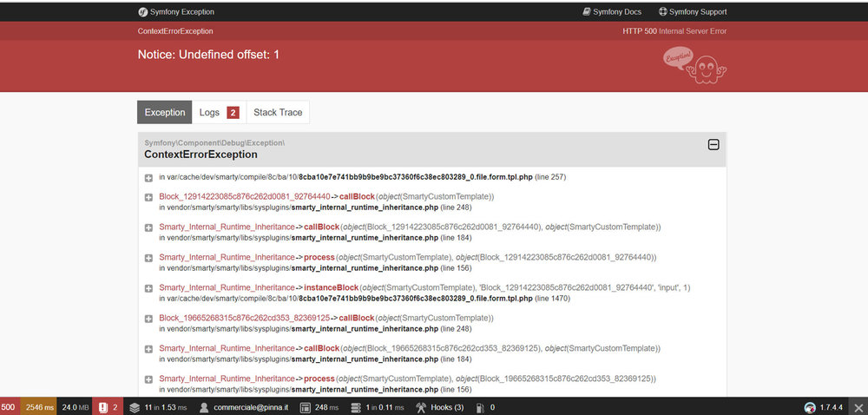Image resolution: width=868 pixels, height=415 pixels.
Task: Click the 500 status code in debug toolbar
Action: [9, 407]
